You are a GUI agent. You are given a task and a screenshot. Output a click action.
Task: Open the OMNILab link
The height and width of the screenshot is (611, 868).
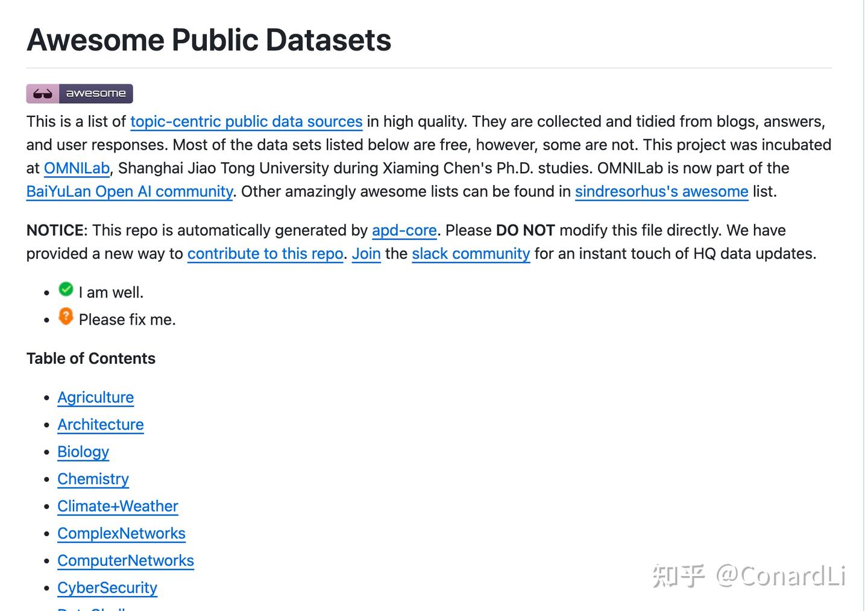pos(77,168)
